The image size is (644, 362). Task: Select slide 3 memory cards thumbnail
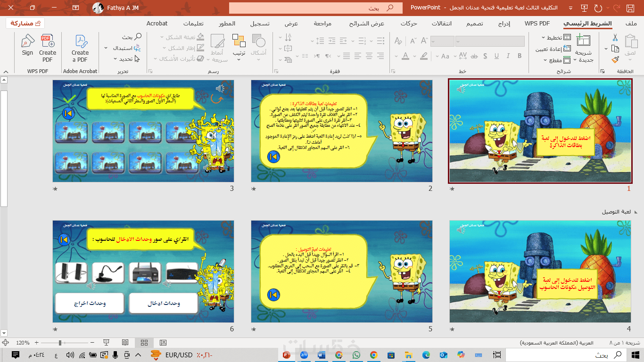tap(143, 131)
